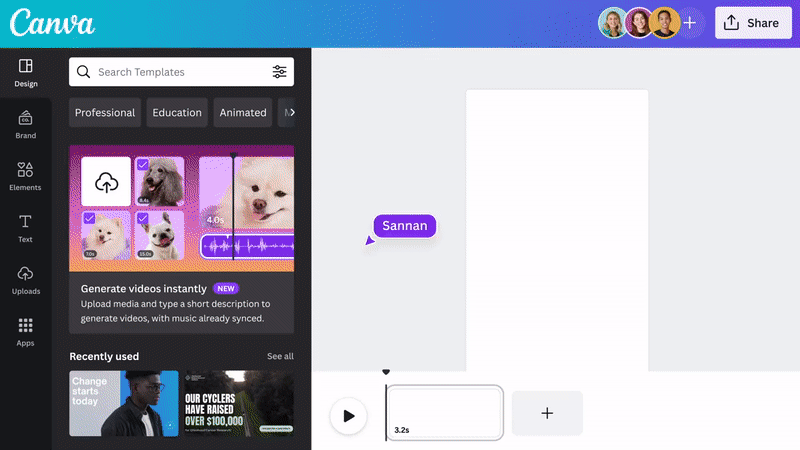Click the Search Templates input field

pyautogui.click(x=170, y=72)
